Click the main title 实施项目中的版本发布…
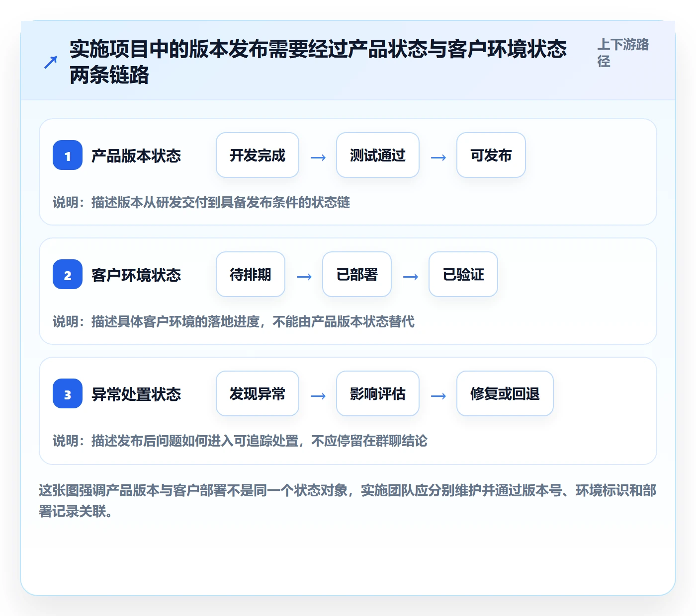696x616 pixels. [x=318, y=62]
